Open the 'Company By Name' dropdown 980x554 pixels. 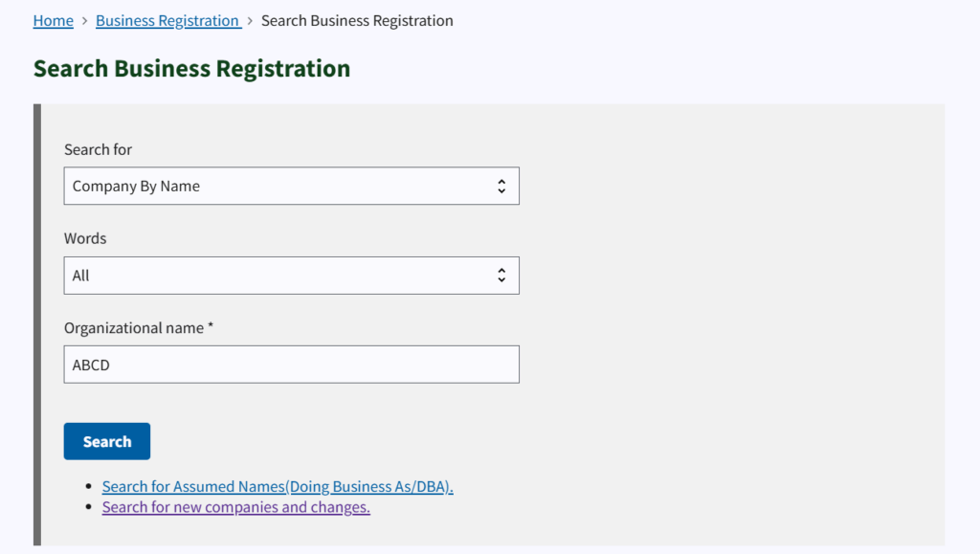coord(291,187)
